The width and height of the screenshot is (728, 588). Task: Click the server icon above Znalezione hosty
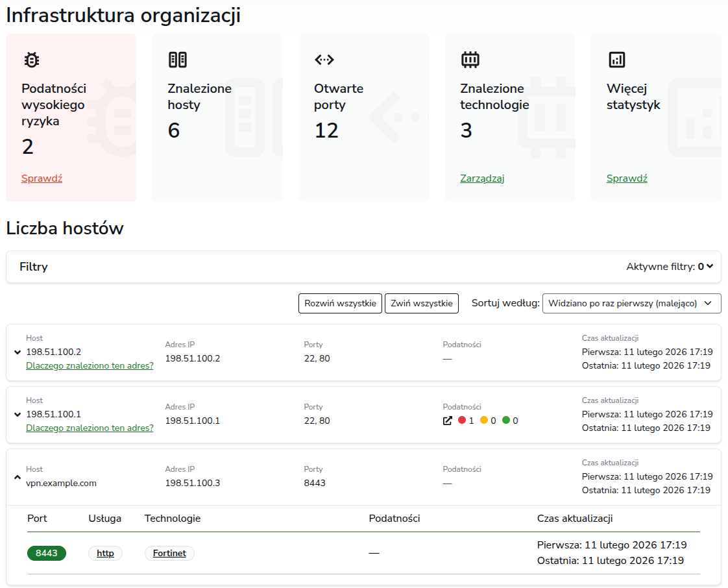[177, 60]
